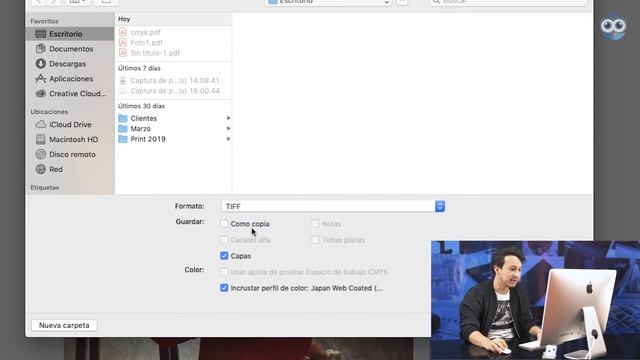Click the Captura ending 14.08.41
Image resolution: width=640 pixels, height=360 pixels.
point(174,80)
